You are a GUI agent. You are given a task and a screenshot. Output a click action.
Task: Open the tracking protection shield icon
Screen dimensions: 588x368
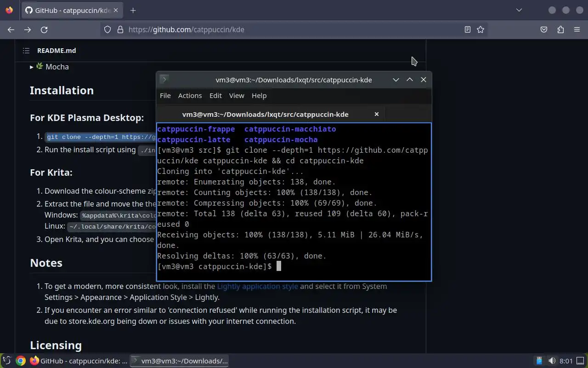[107, 29]
